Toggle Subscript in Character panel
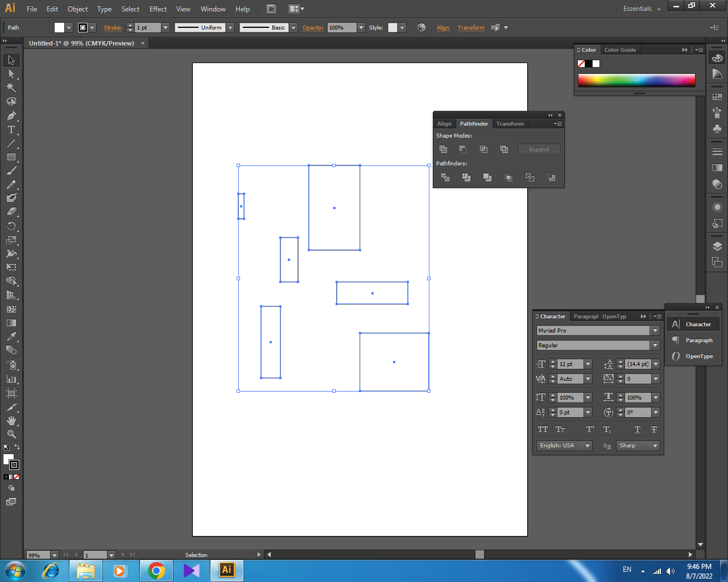The height and width of the screenshot is (582, 728). 607,430
